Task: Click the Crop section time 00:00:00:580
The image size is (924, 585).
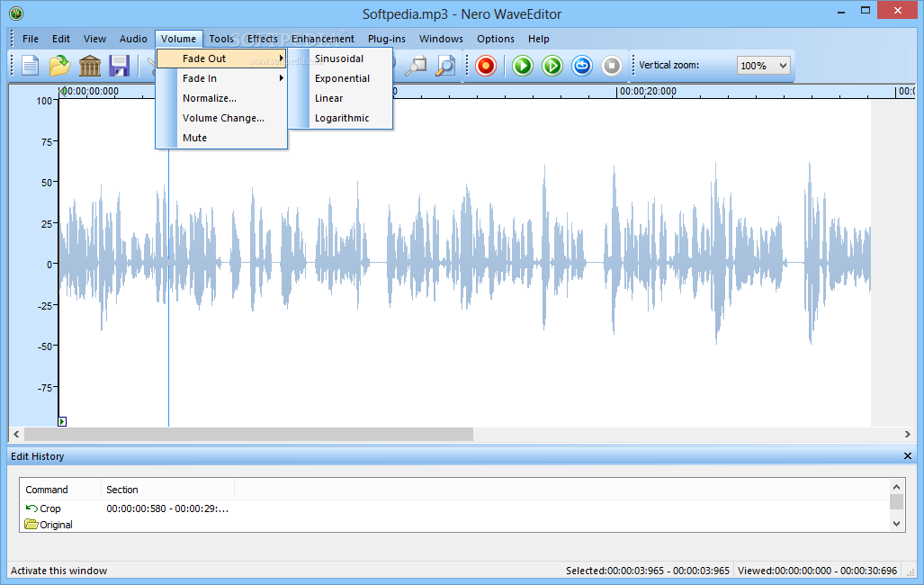Action: click(x=136, y=508)
